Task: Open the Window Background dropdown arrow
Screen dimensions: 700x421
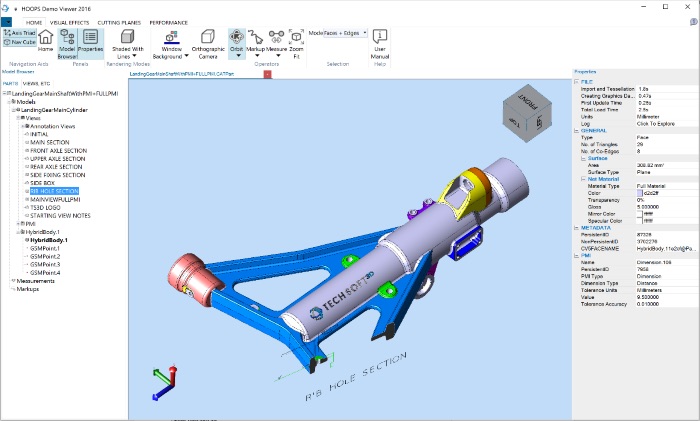Action: [187, 56]
